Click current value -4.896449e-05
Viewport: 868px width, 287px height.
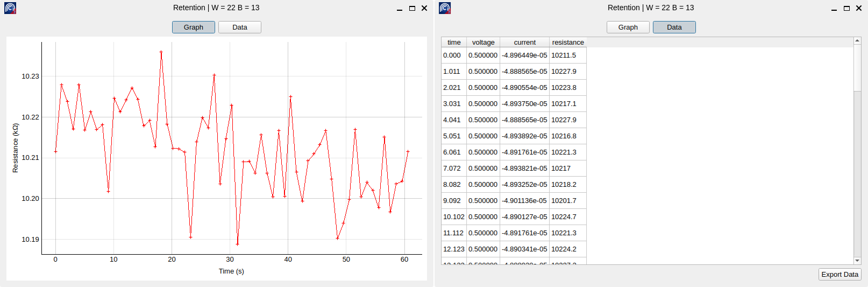[x=524, y=55]
